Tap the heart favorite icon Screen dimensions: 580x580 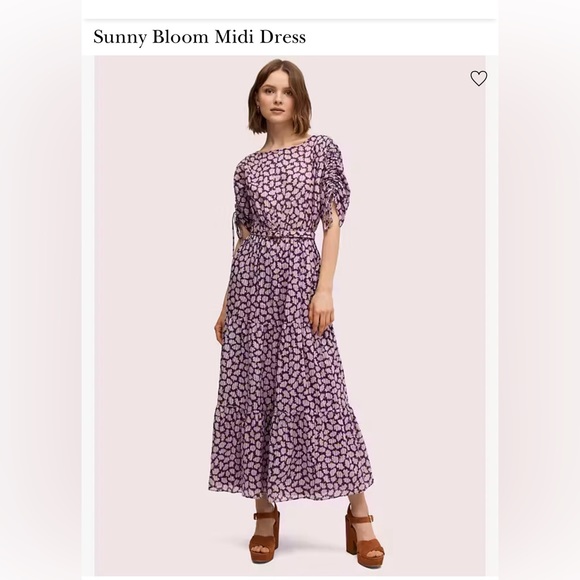tap(478, 78)
